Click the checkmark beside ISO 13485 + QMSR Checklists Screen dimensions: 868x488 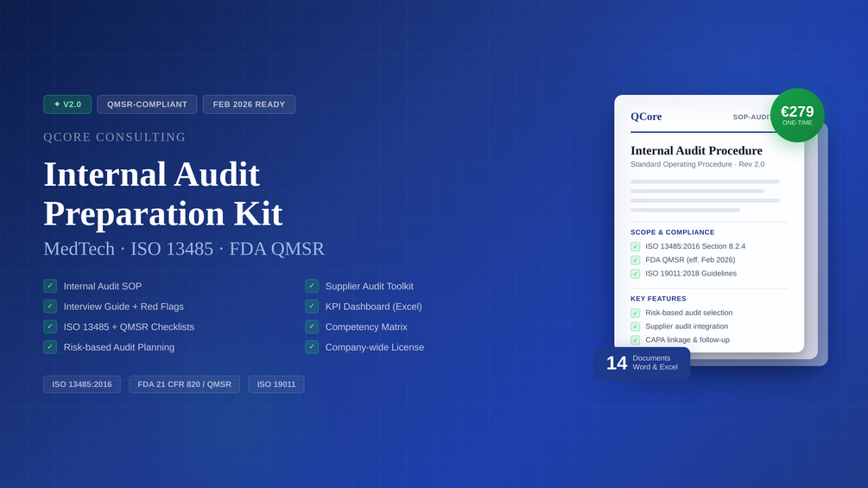click(50, 327)
